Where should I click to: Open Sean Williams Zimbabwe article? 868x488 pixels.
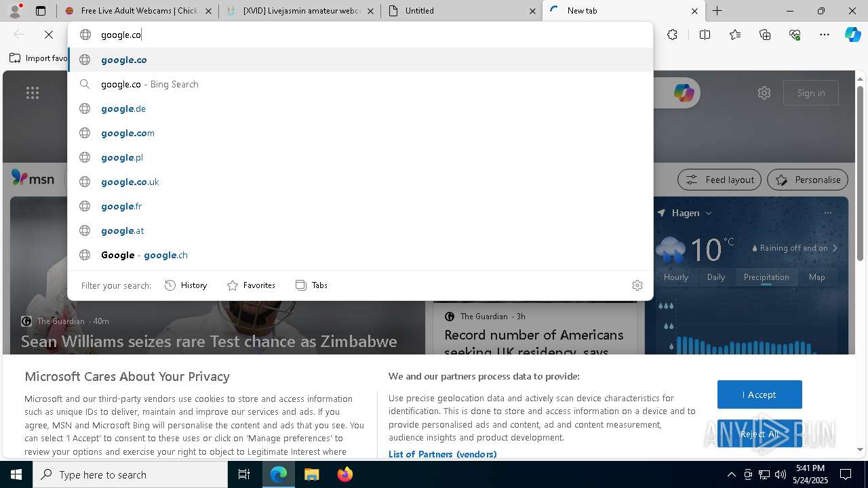click(x=209, y=342)
